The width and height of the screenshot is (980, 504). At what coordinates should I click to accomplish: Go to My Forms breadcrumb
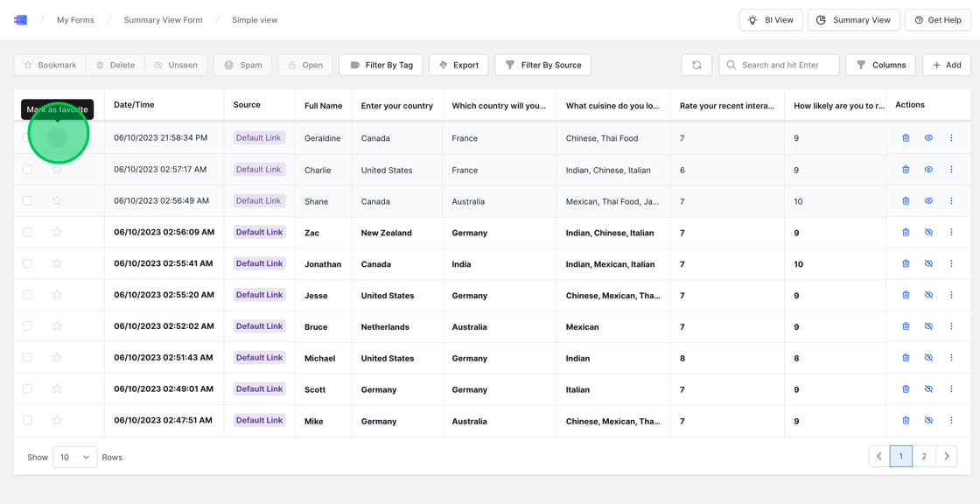pos(75,20)
